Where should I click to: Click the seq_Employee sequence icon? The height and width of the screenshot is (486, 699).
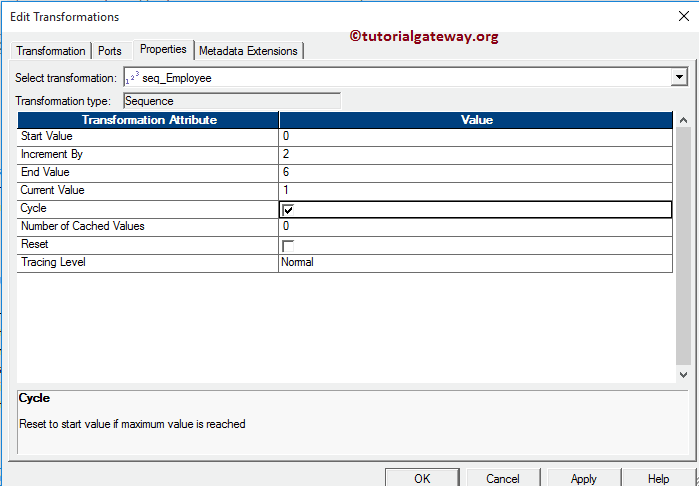(132, 78)
